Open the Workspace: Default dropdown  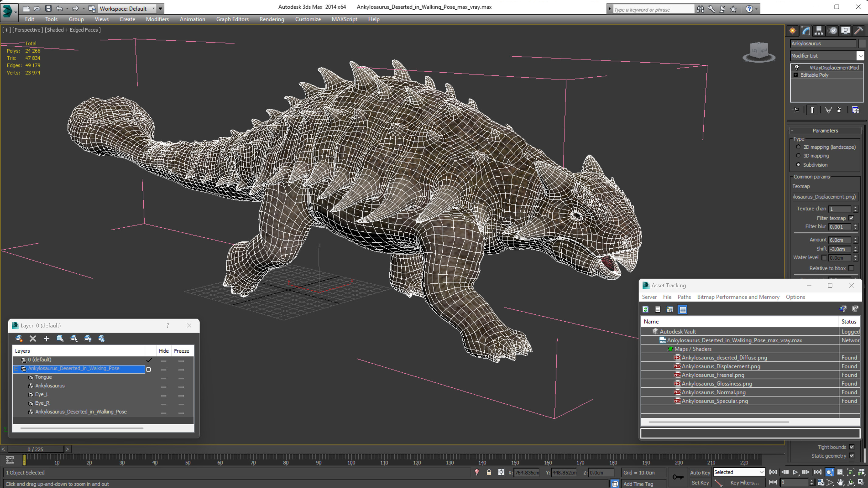click(127, 9)
